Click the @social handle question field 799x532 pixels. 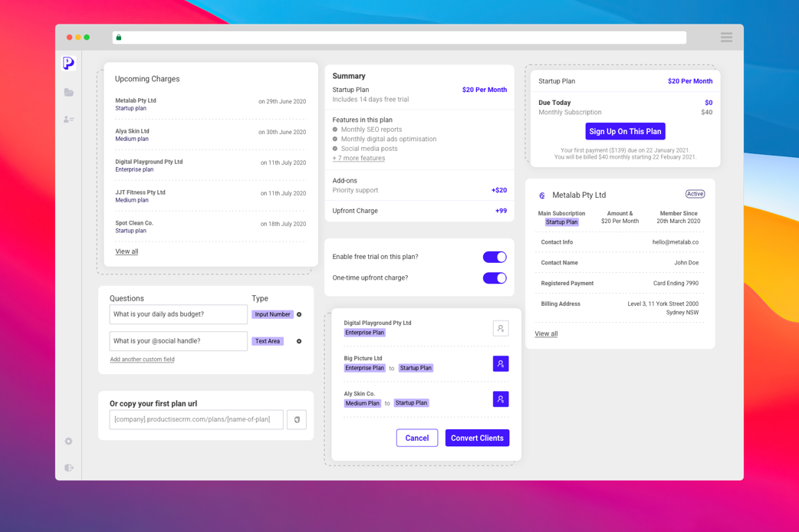click(179, 341)
